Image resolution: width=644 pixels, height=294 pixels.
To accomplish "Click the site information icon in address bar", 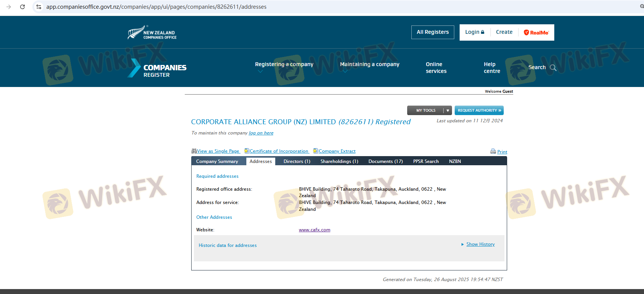I will (39, 7).
